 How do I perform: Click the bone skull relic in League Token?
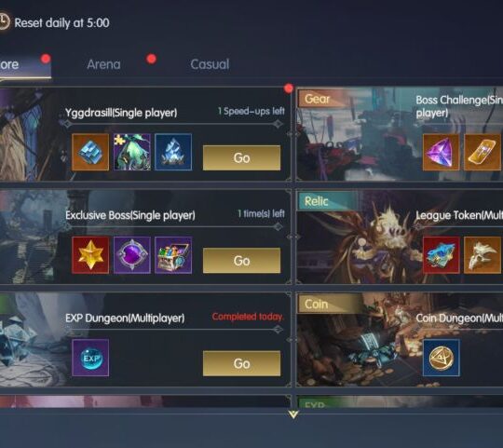point(483,255)
